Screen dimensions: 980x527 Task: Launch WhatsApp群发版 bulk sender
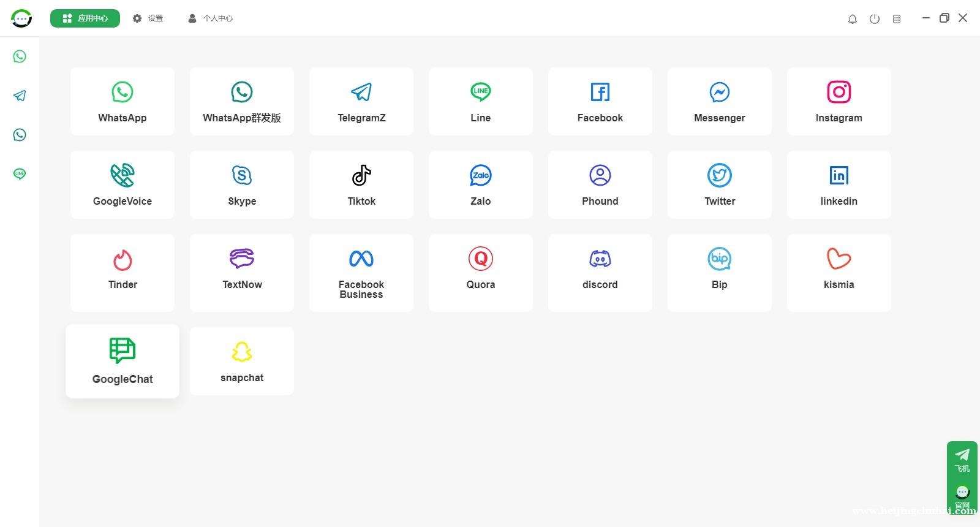(x=242, y=101)
